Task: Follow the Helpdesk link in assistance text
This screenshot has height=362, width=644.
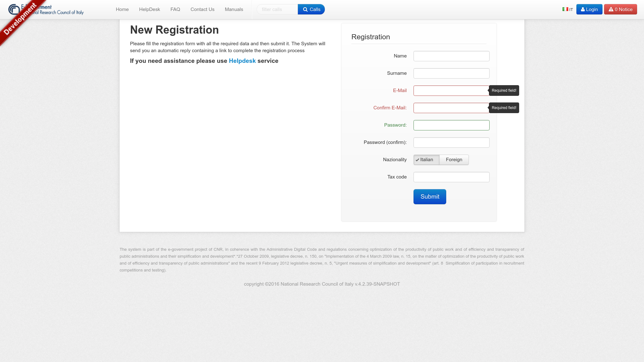Action: (x=242, y=61)
